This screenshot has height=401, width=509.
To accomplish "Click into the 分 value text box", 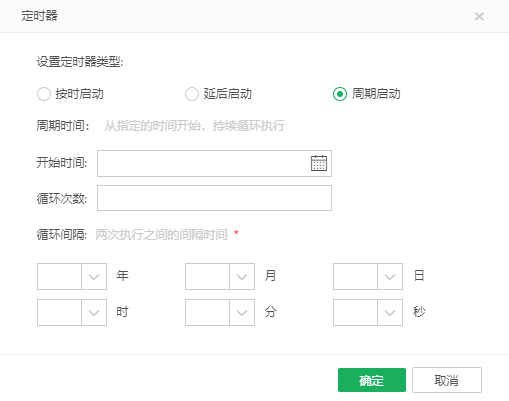I will click(207, 312).
